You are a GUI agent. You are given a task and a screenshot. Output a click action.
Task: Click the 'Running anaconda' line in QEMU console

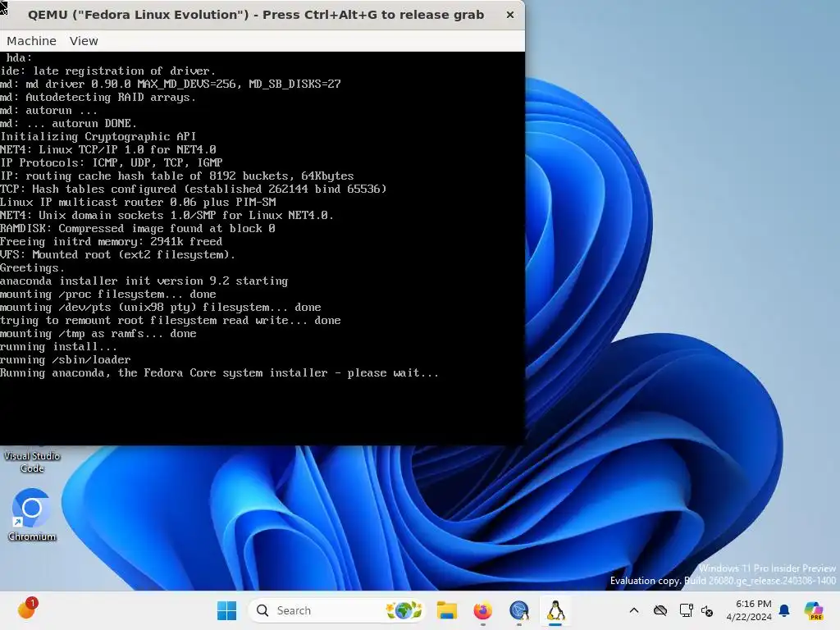(219, 373)
